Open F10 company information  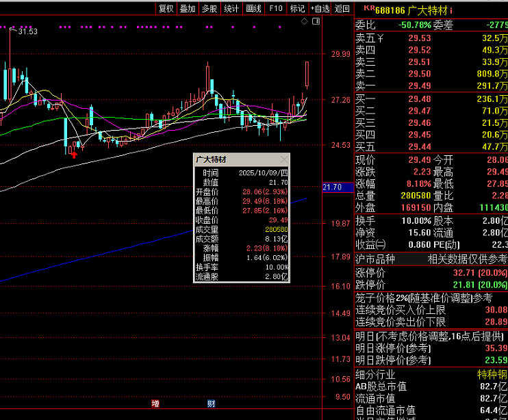click(x=275, y=9)
